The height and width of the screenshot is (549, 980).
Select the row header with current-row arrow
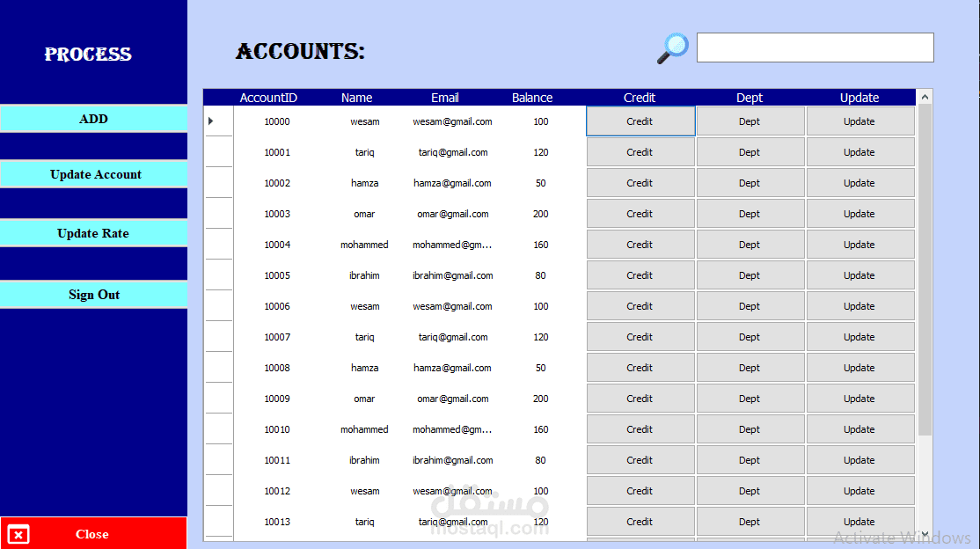[219, 121]
